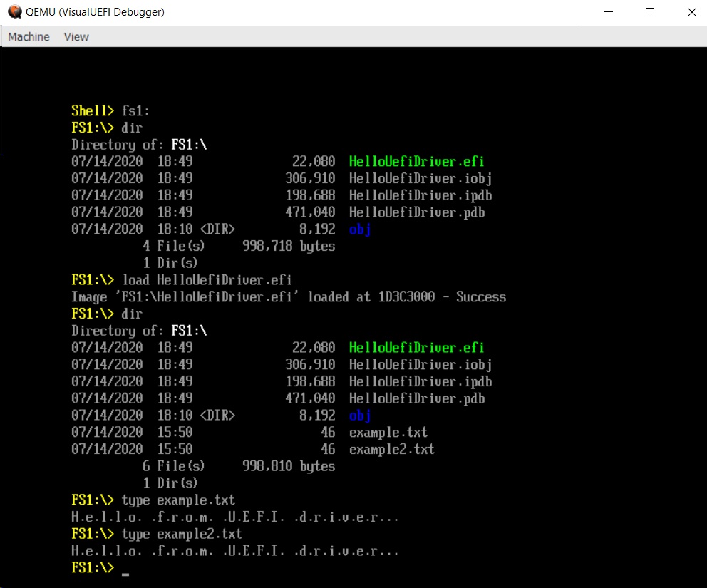Click the 'type example.txt' command line

point(153,500)
